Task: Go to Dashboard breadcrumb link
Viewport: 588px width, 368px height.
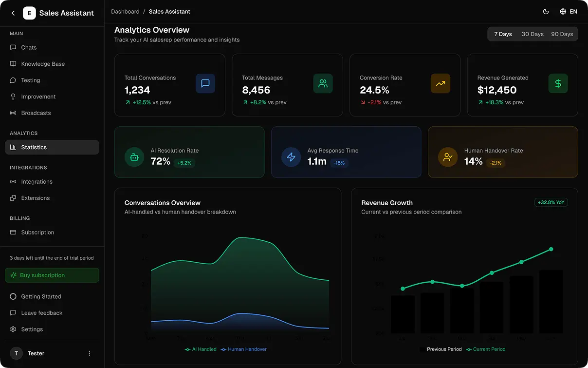Action: 125,12
